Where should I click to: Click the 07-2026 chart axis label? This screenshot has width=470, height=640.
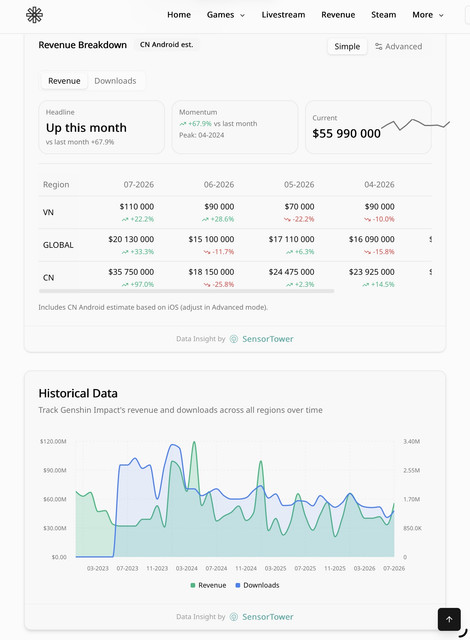tap(394, 568)
